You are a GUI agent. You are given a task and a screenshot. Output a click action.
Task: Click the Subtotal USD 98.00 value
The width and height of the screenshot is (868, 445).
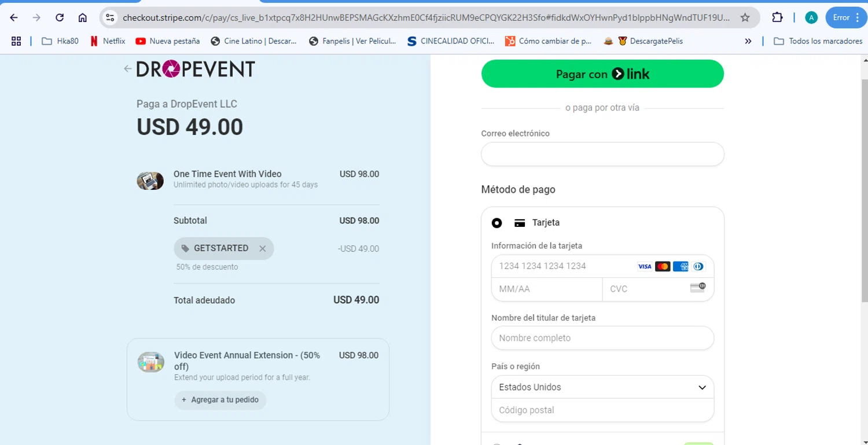[359, 220]
